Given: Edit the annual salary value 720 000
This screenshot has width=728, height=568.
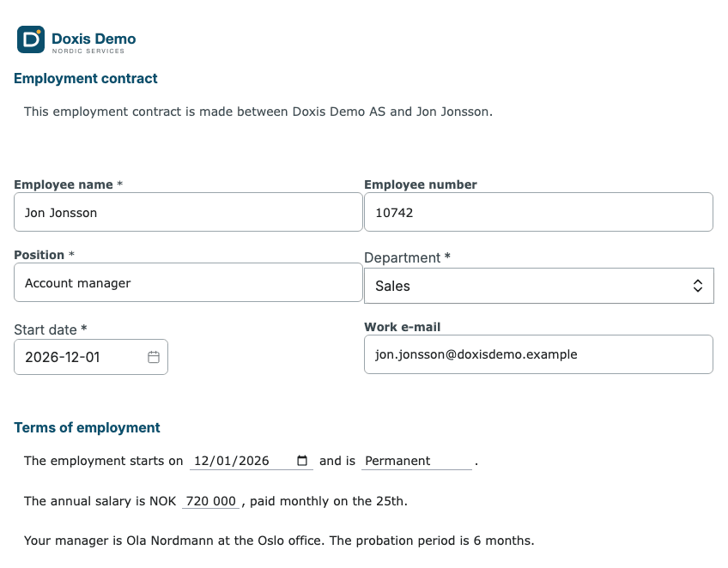Looking at the screenshot, I should pos(211,501).
